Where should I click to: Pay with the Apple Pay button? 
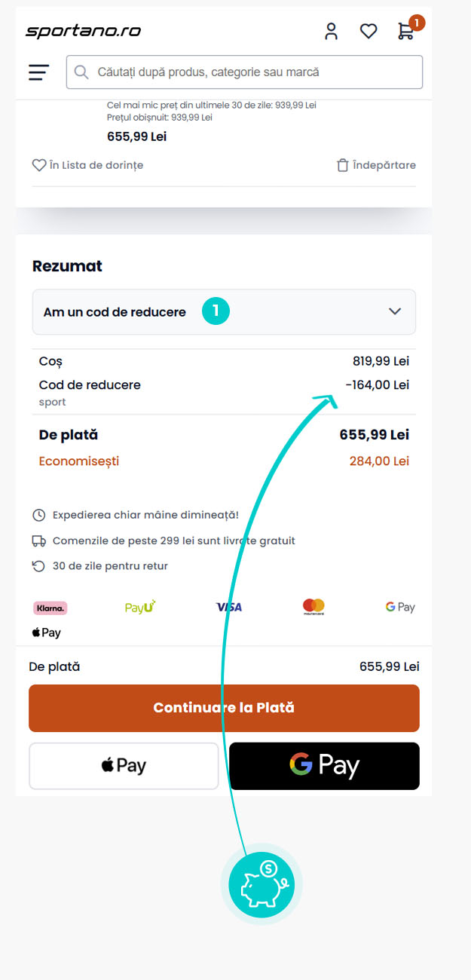tap(124, 766)
